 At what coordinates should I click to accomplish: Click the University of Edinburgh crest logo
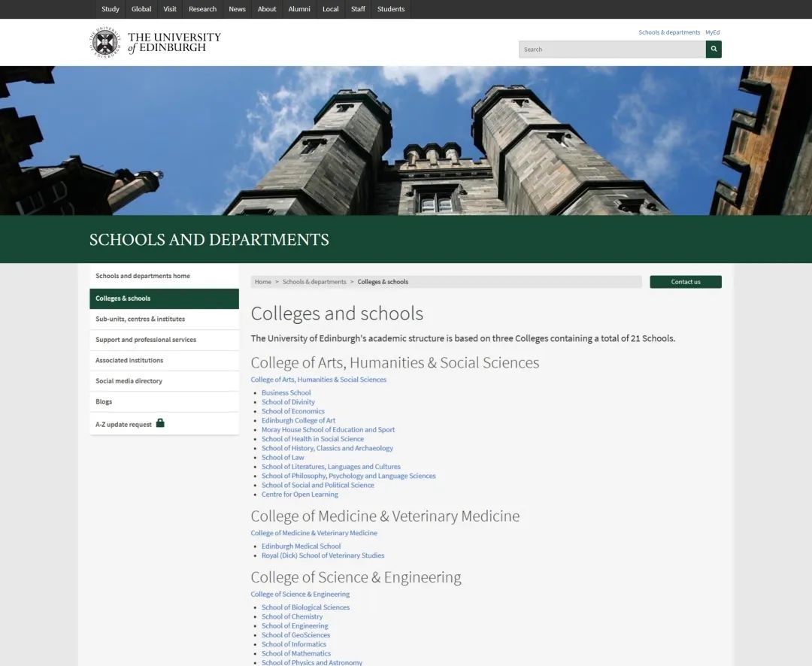pyautogui.click(x=106, y=42)
